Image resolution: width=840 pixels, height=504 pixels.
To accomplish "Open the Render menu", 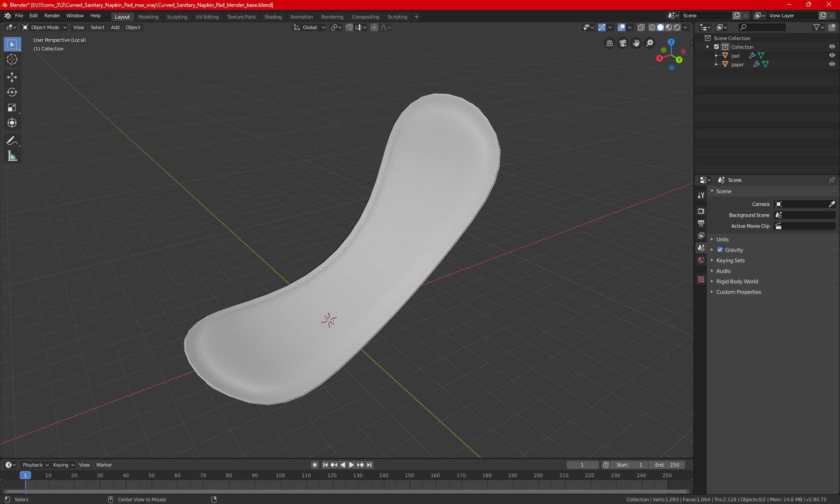I will (52, 15).
